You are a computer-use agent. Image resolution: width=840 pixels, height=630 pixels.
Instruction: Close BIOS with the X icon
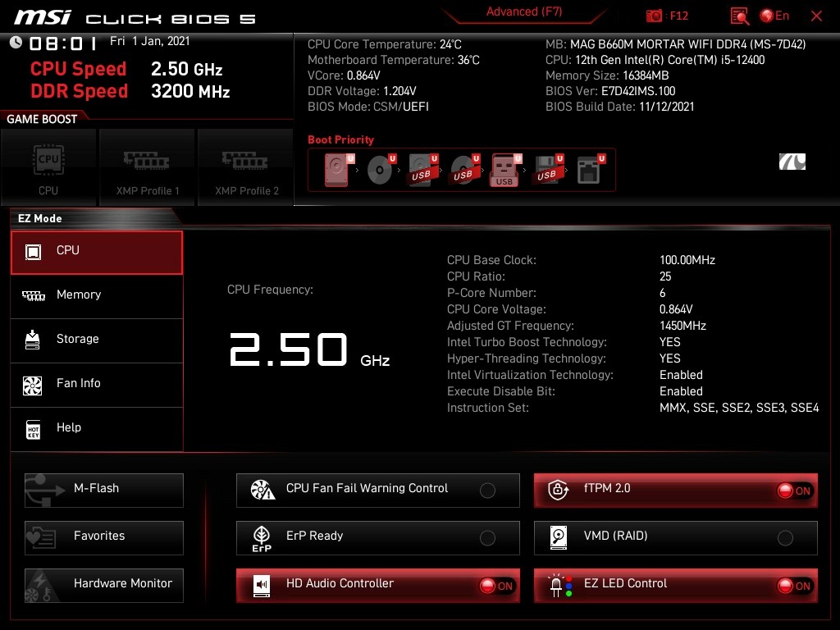pos(816,16)
